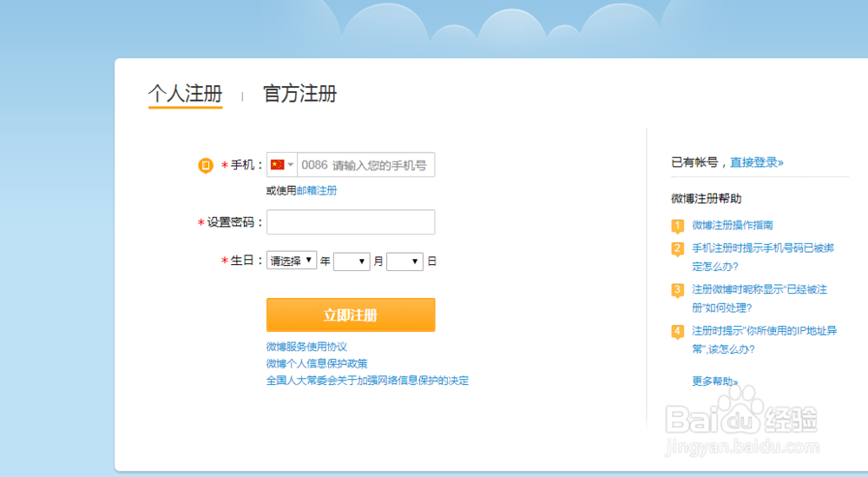Open the 微博服务使用协议 link
This screenshot has height=477, width=868.
(306, 347)
